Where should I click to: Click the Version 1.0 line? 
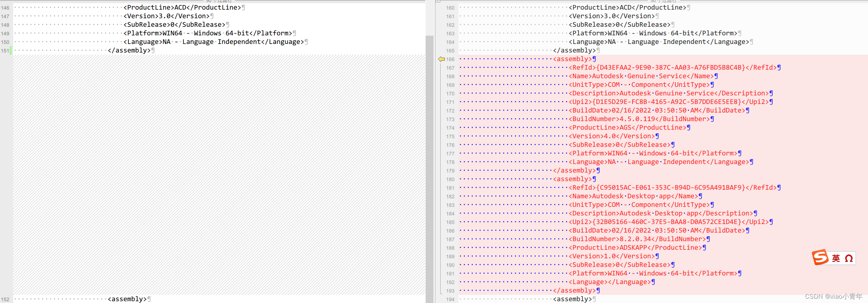pos(612,256)
